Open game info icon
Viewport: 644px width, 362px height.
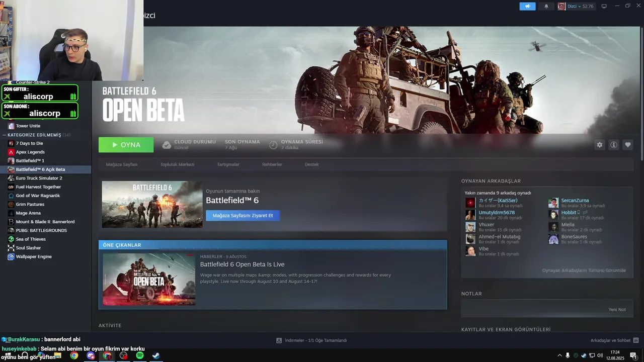click(614, 145)
